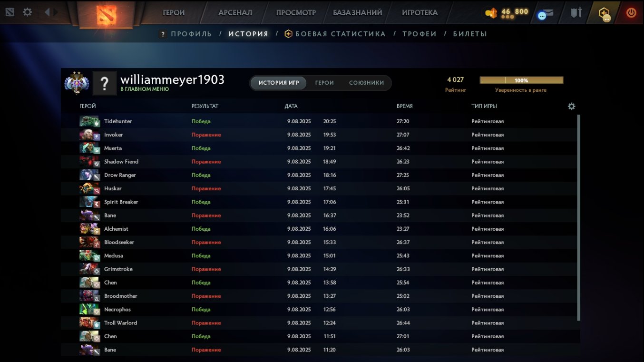Screen dimensions: 644x362
Task: Select the ИСТОРИЯ ИГР toggle
Action: pos(279,83)
